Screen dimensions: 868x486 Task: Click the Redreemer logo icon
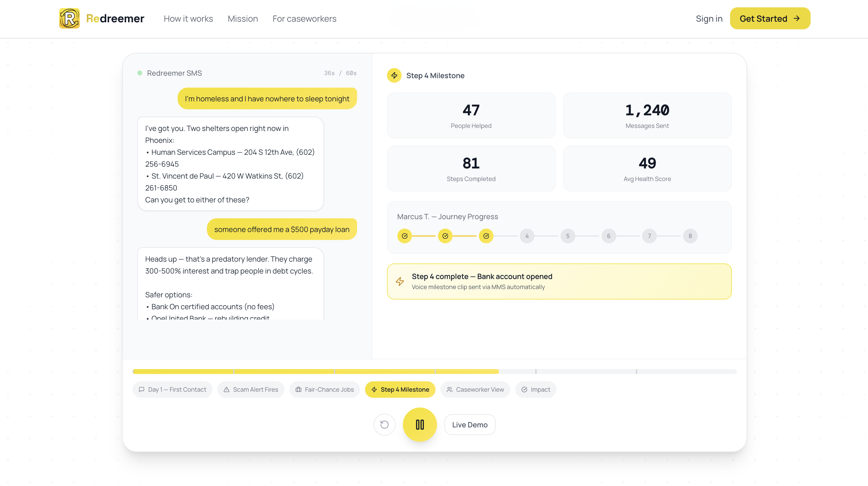click(69, 18)
